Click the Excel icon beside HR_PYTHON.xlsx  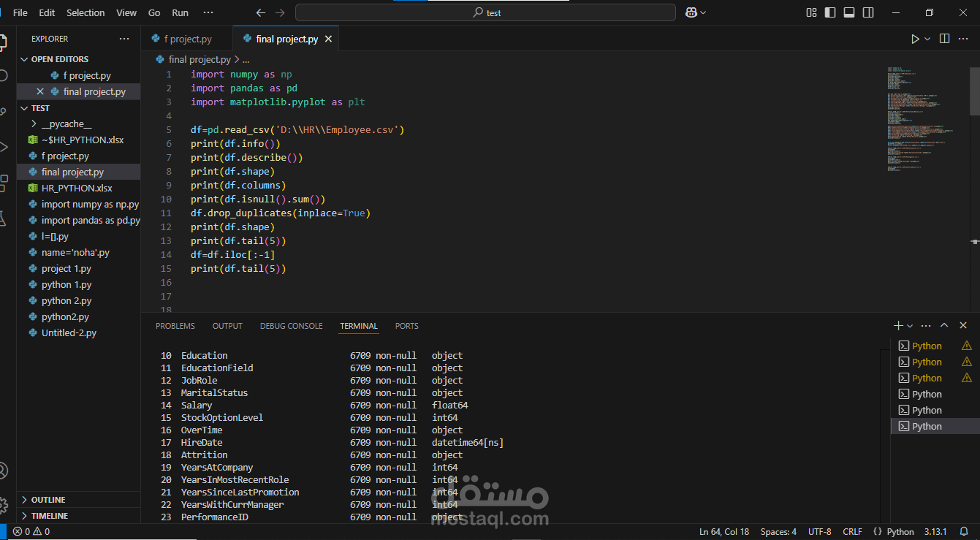(33, 188)
